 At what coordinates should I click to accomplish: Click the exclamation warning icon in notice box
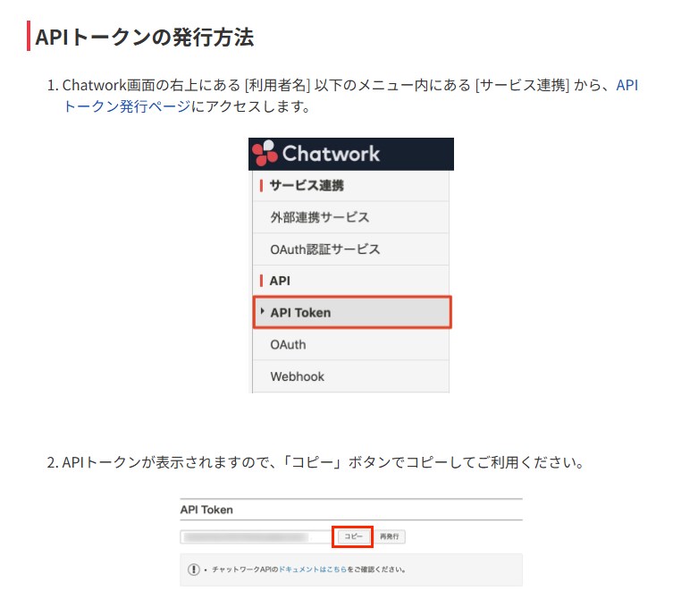[x=194, y=570]
